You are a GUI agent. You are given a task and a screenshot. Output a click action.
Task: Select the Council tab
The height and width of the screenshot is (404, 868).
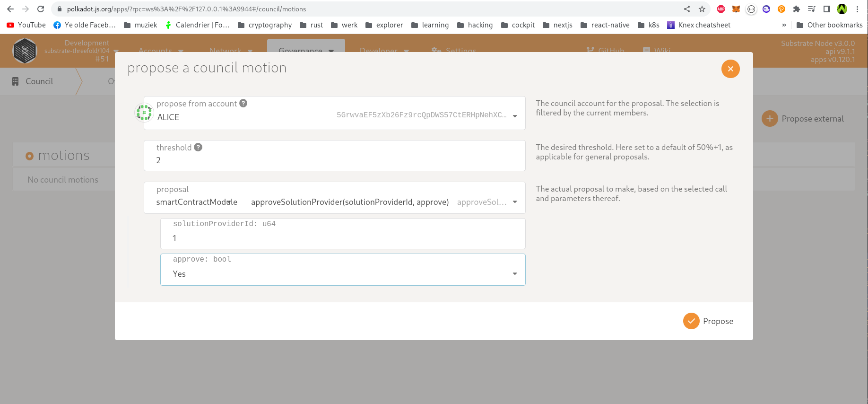(x=39, y=81)
